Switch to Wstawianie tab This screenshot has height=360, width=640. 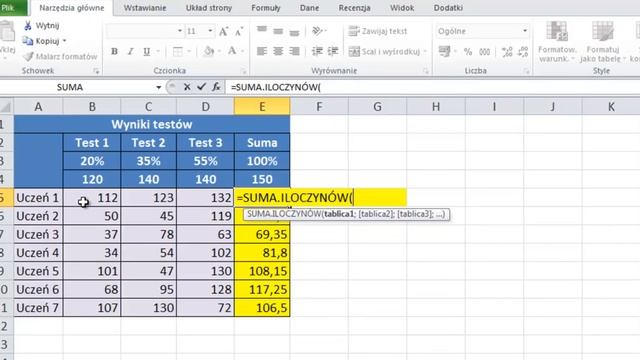pyautogui.click(x=145, y=8)
